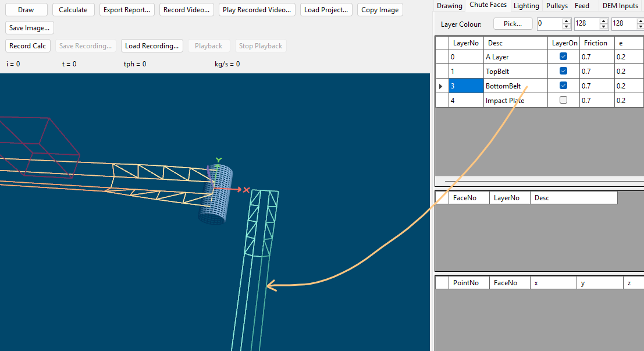644x351 pixels.
Task: Click Record Calc button
Action: click(x=28, y=45)
